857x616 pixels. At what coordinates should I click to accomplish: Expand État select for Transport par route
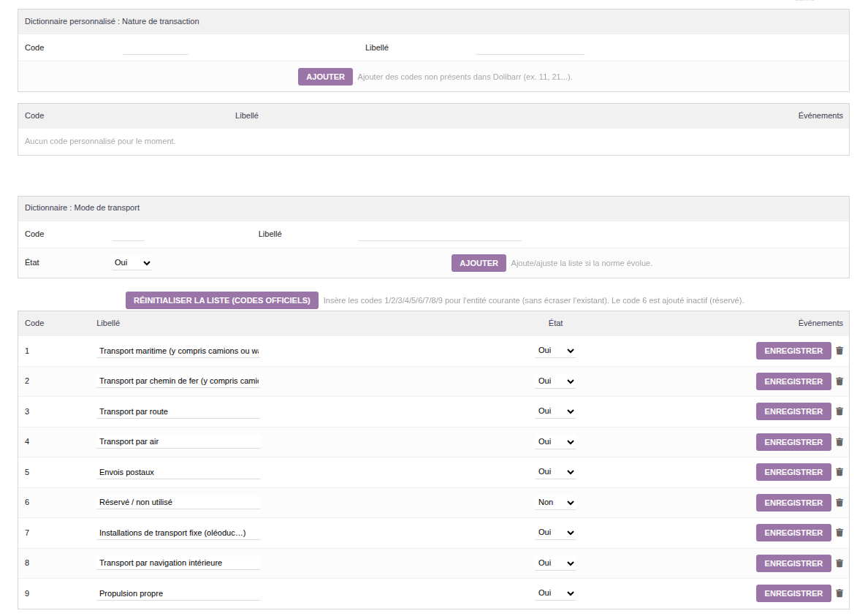pyautogui.click(x=555, y=411)
